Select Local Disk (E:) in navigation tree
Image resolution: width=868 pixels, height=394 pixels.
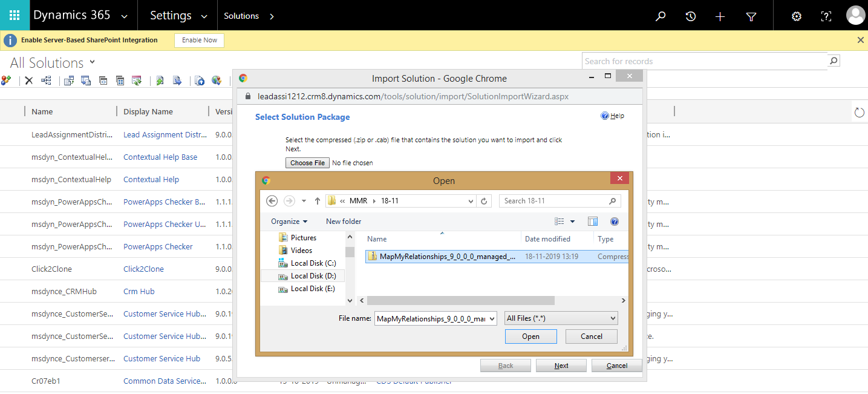(x=307, y=289)
